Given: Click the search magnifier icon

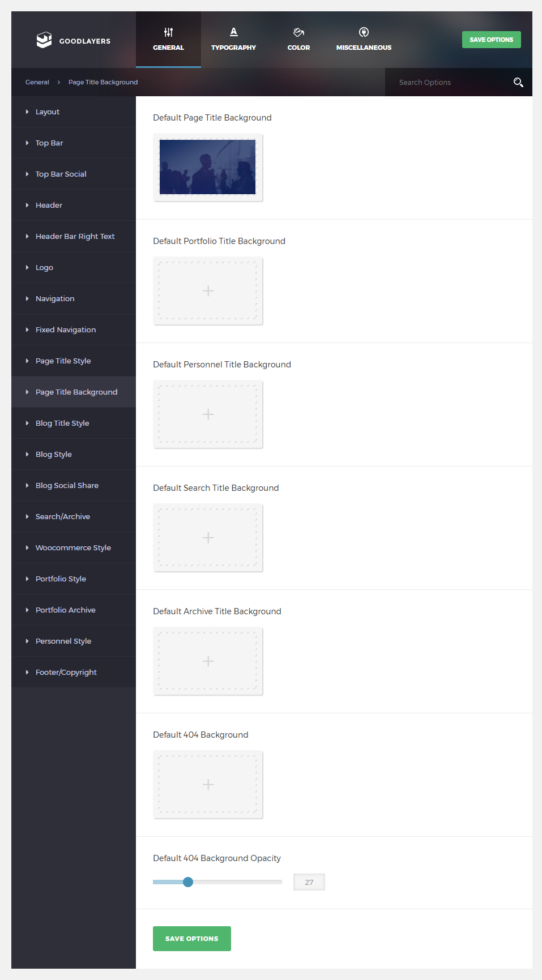Looking at the screenshot, I should [518, 82].
